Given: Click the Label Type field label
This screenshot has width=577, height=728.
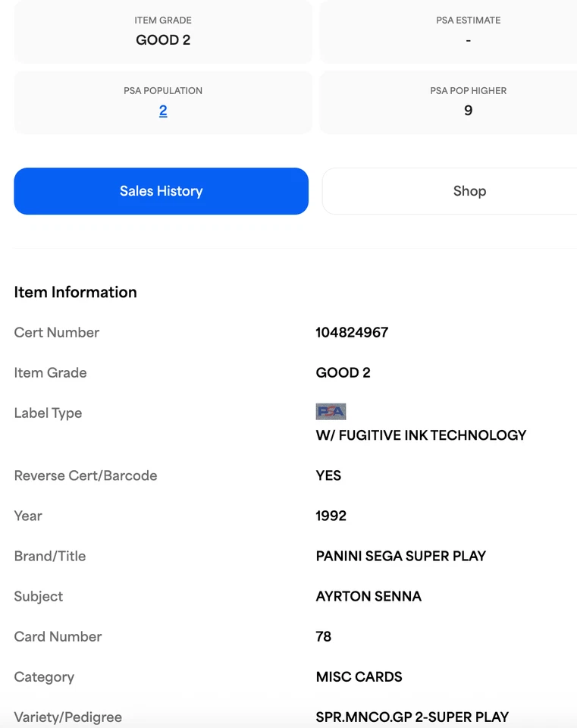Looking at the screenshot, I should [48, 413].
